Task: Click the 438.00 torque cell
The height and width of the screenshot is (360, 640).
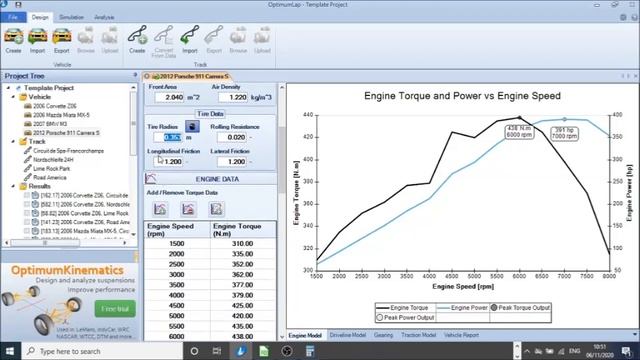Action: point(242,337)
